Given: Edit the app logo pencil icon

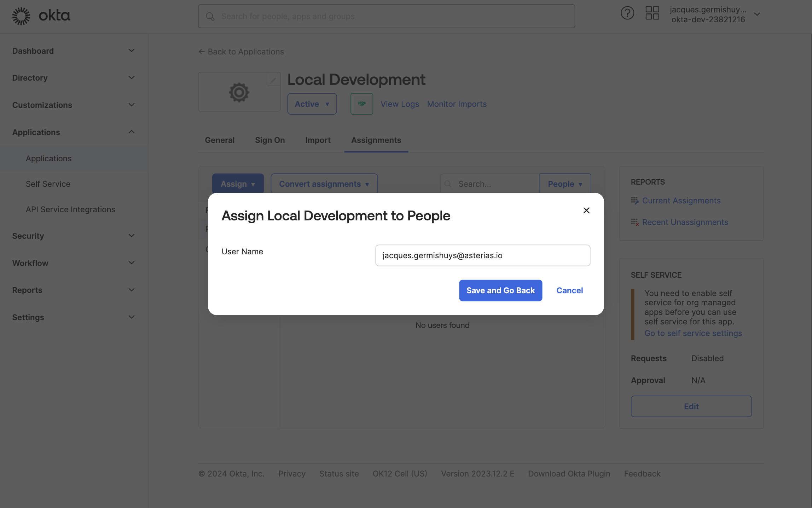Looking at the screenshot, I should pyautogui.click(x=273, y=80).
